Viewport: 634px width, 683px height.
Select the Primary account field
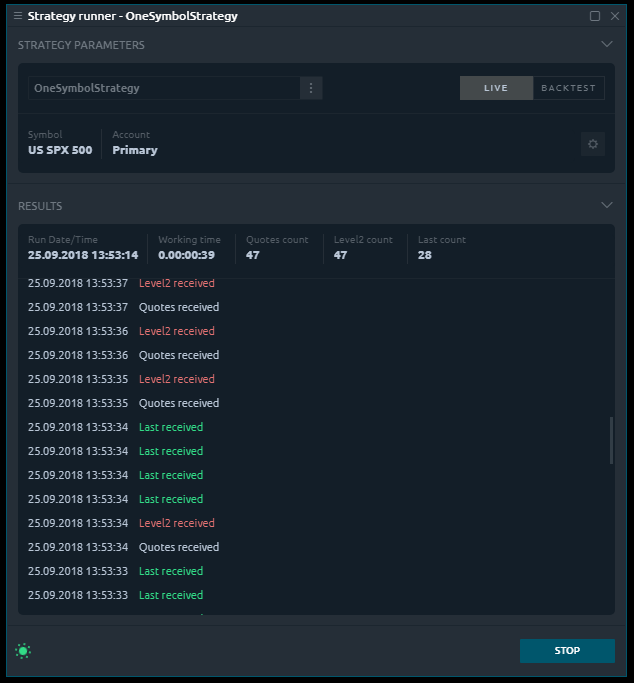tap(135, 150)
